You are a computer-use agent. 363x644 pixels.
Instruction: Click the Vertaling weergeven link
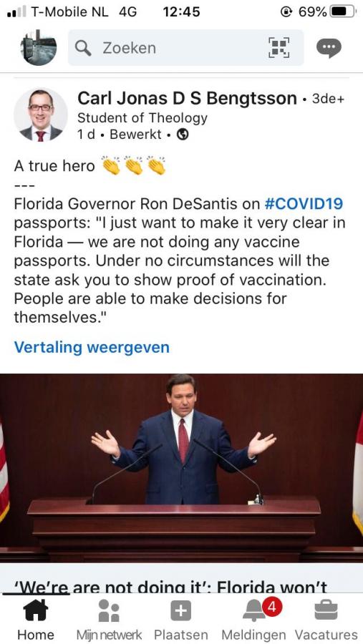92,347
